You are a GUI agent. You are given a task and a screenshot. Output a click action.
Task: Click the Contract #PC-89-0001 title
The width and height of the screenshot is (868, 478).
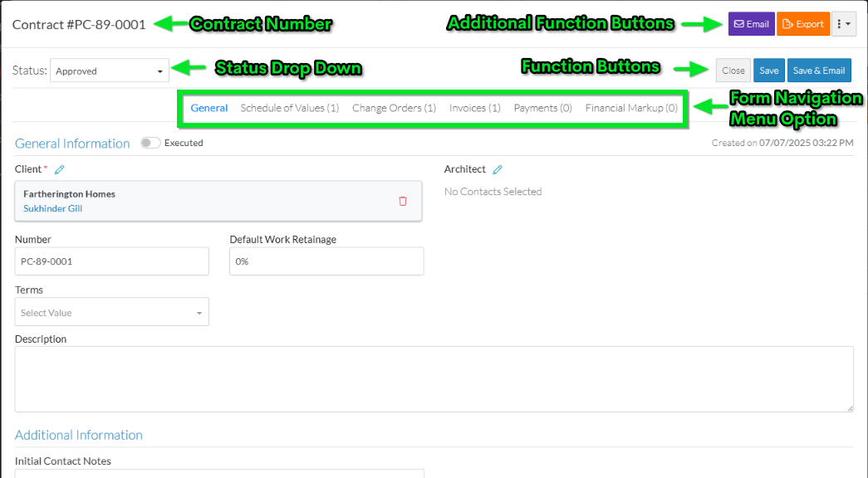pyautogui.click(x=79, y=25)
